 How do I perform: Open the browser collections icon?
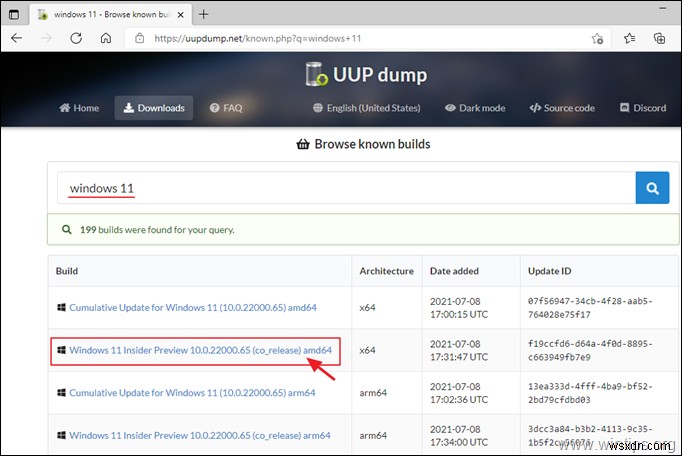tap(659, 38)
